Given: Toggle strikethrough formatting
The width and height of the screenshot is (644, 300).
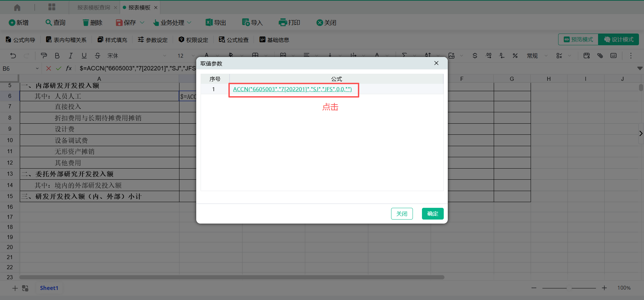Looking at the screenshot, I should (x=98, y=56).
